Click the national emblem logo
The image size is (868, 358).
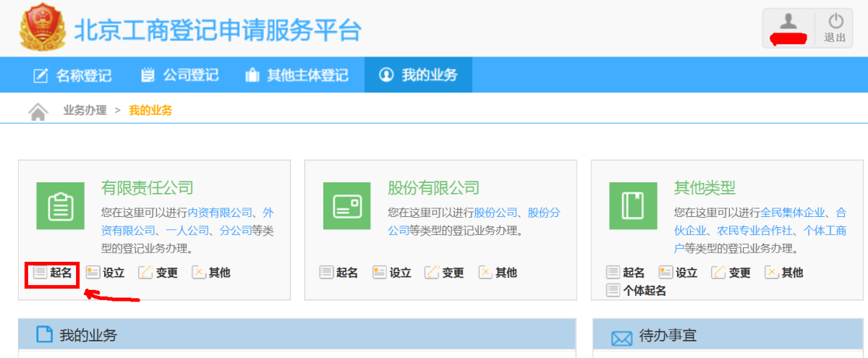[x=41, y=29]
